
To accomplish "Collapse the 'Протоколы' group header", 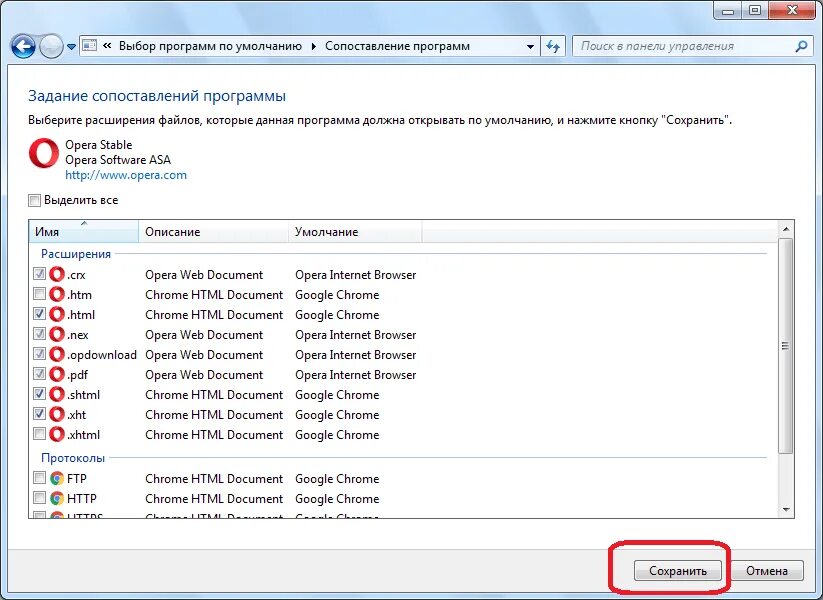I will (73, 458).
